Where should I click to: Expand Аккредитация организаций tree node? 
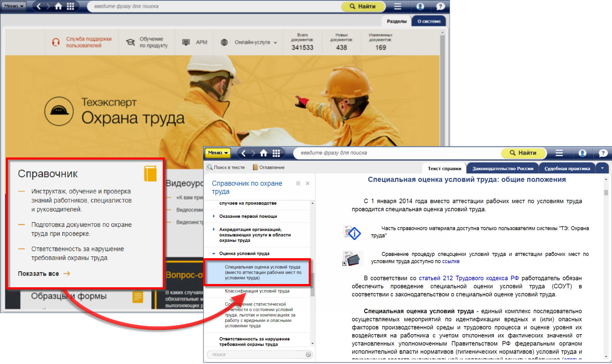click(x=214, y=229)
